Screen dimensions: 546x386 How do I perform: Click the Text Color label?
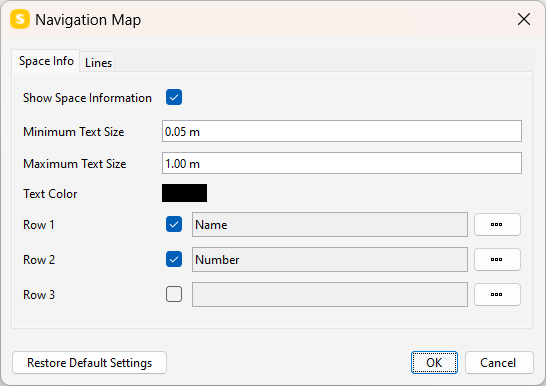click(x=50, y=194)
